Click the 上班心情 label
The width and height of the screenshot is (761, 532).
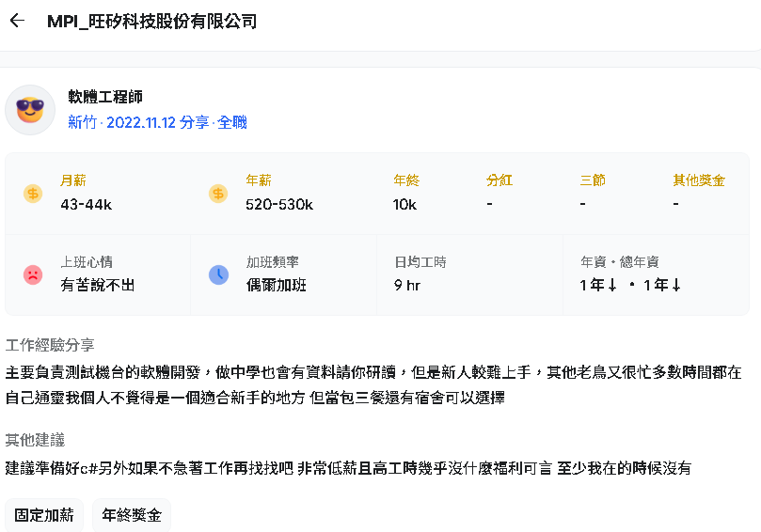point(87,262)
